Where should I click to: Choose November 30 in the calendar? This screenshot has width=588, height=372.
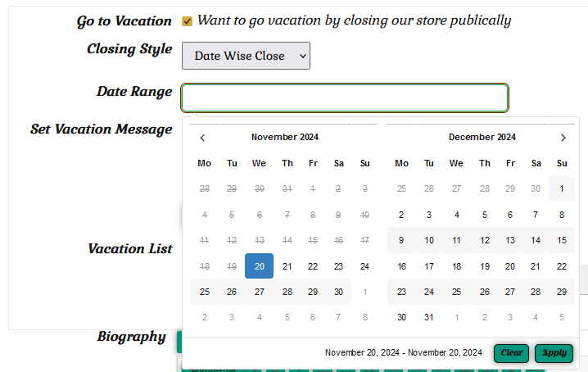point(338,292)
